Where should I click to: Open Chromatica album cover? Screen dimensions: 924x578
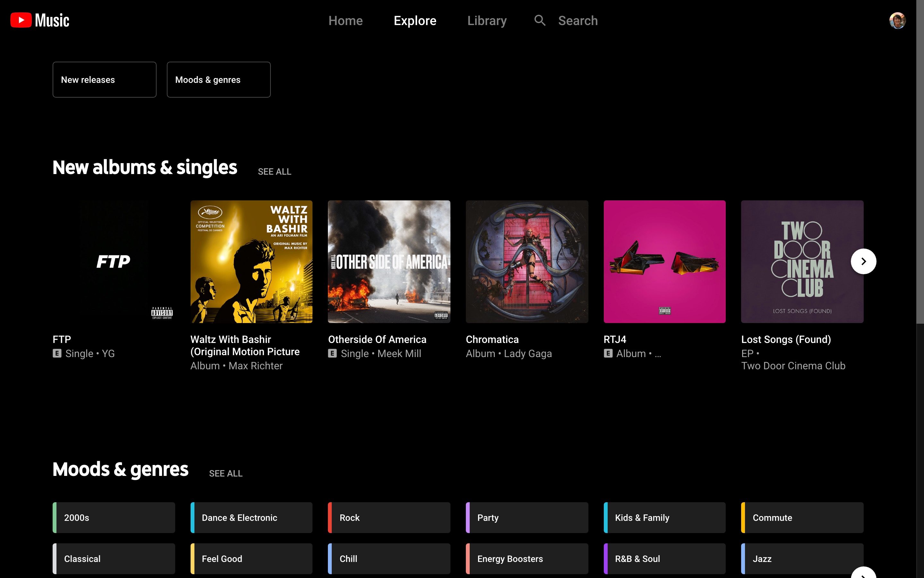[527, 261]
